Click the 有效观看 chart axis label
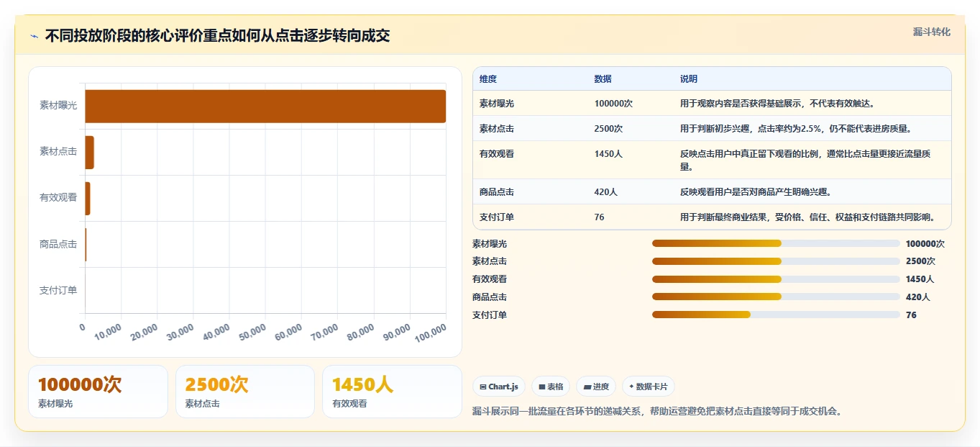The image size is (980, 447). coord(58,198)
